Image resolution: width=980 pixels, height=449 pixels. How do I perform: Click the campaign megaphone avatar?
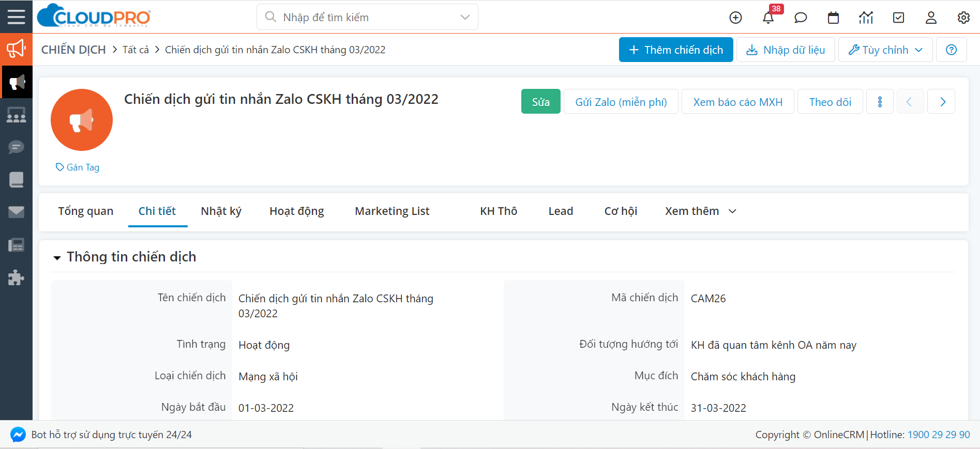click(81, 120)
